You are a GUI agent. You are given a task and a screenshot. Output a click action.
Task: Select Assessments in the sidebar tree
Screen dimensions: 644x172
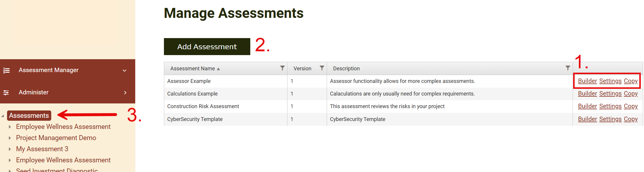click(x=29, y=115)
